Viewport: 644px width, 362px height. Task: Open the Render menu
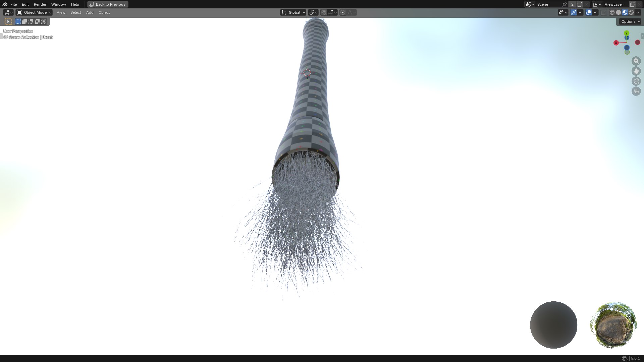coord(40,4)
